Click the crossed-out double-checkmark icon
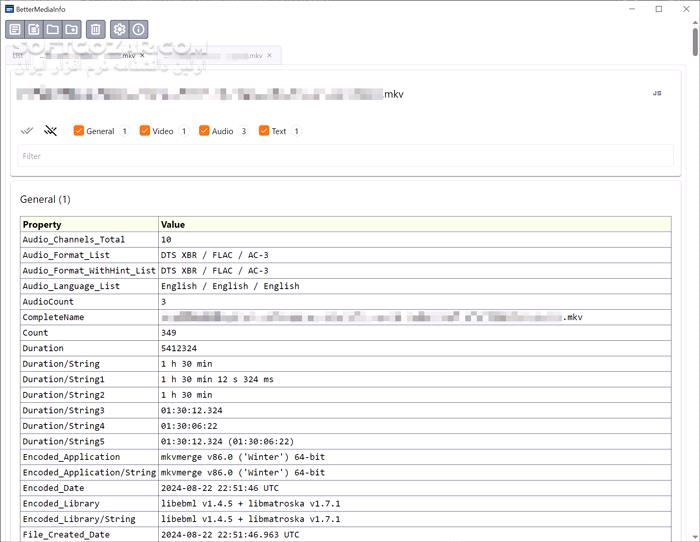This screenshot has height=542, width=700. 51,131
